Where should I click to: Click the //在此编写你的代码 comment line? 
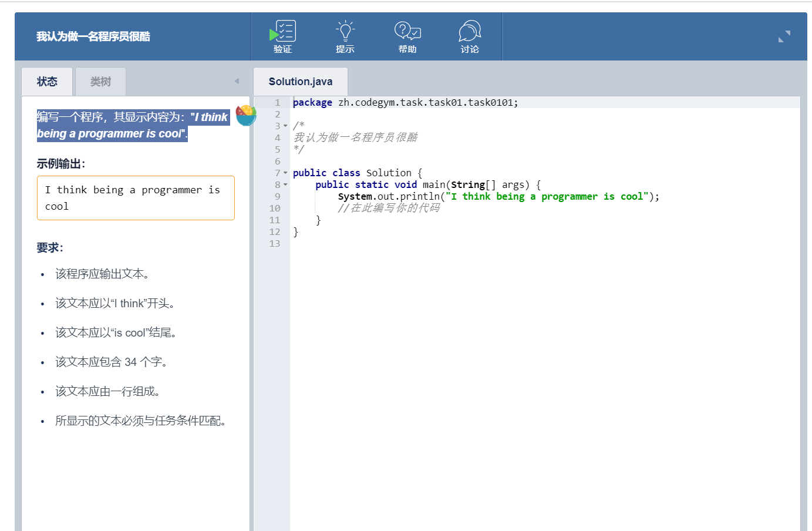(x=389, y=208)
